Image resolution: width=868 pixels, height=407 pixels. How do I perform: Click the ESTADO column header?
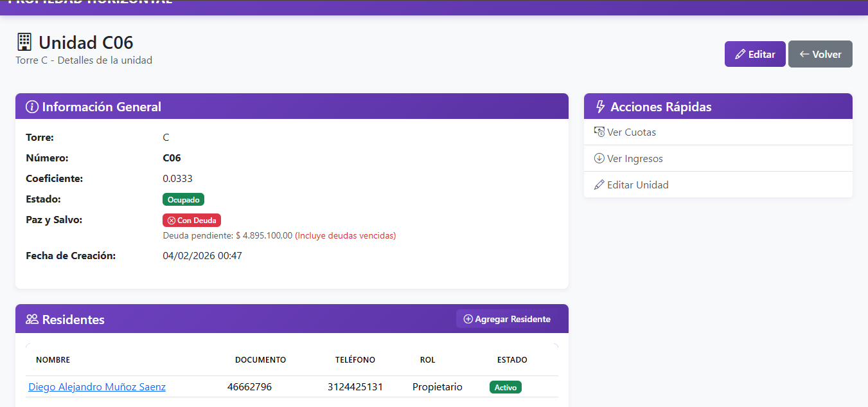[512, 360]
